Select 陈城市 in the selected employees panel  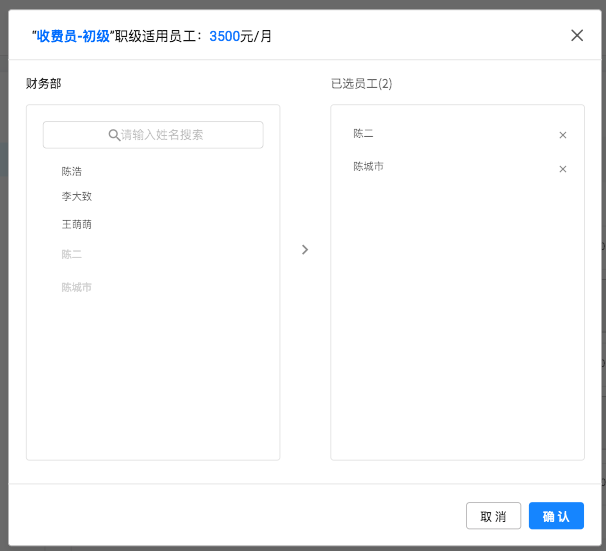(368, 167)
